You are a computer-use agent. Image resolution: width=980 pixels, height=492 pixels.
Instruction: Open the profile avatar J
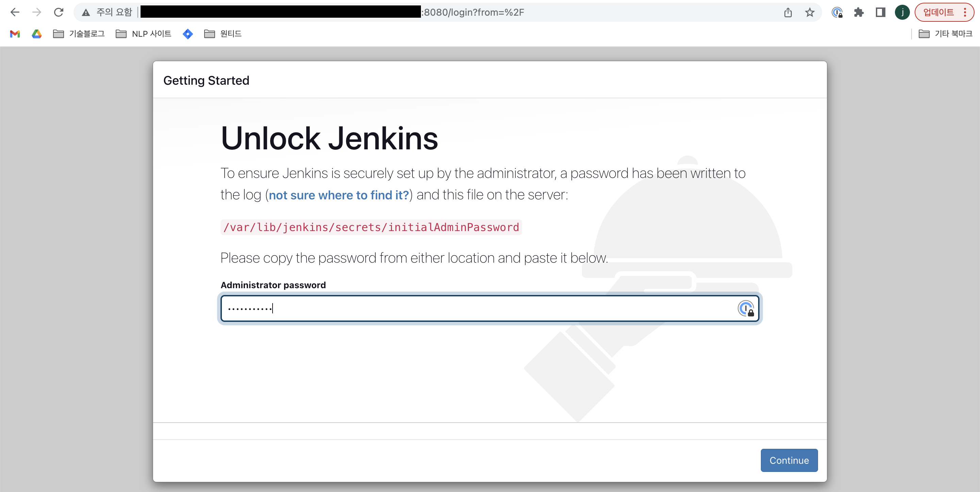click(x=902, y=13)
